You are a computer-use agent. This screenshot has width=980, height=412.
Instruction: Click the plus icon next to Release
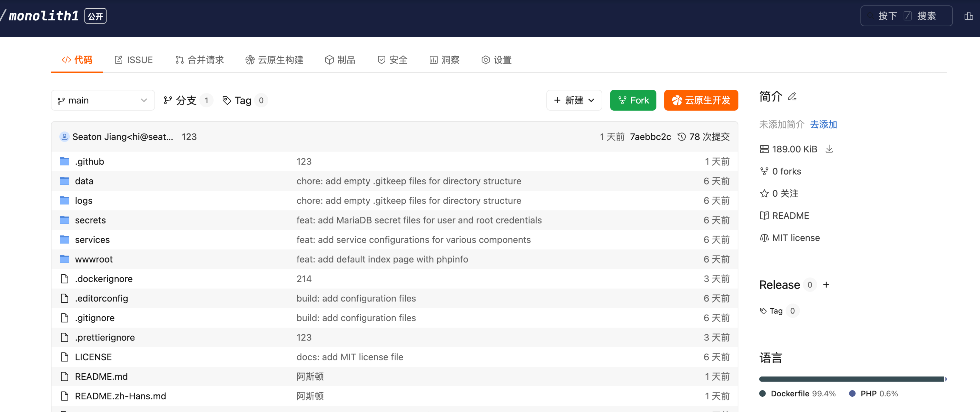pyautogui.click(x=826, y=285)
